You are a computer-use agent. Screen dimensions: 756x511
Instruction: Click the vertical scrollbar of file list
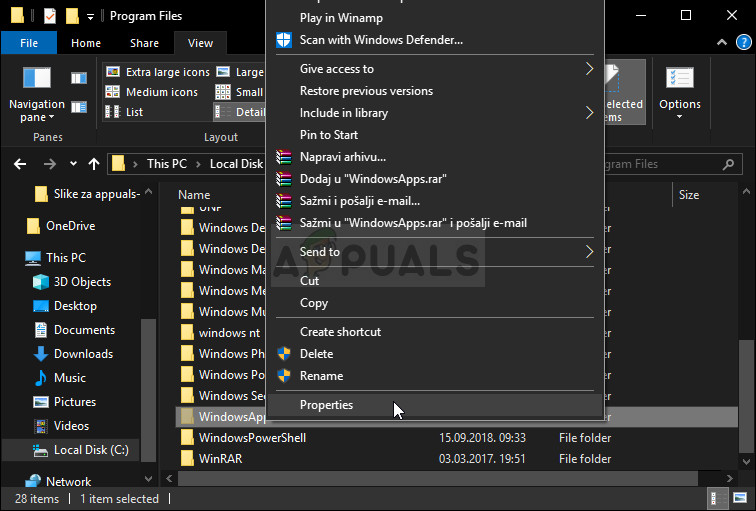[x=746, y=395]
